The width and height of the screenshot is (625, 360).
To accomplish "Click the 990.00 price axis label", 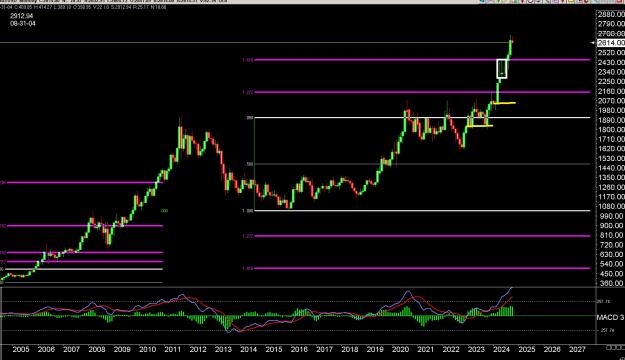I will 613,216.
